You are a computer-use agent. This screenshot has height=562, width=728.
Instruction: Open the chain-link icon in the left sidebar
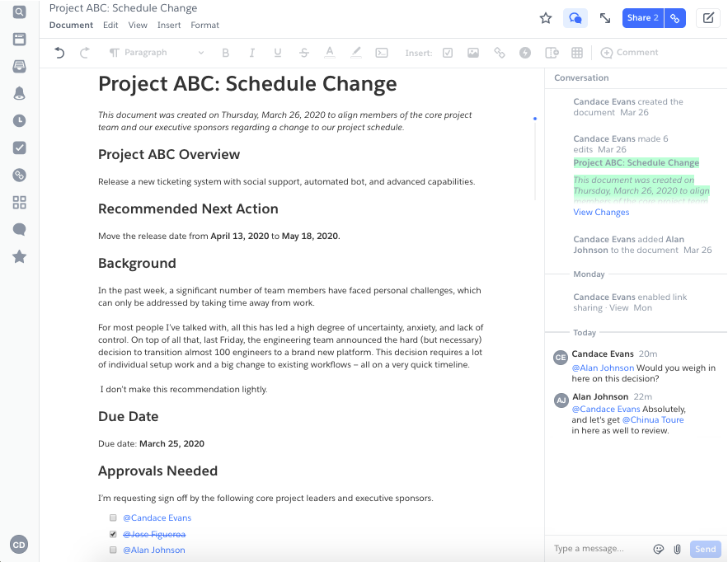(19, 175)
